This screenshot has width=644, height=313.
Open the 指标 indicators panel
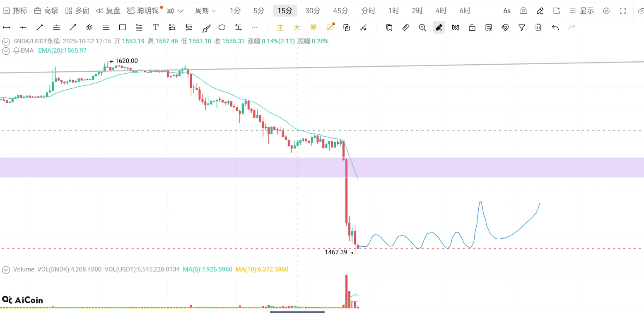(15, 11)
